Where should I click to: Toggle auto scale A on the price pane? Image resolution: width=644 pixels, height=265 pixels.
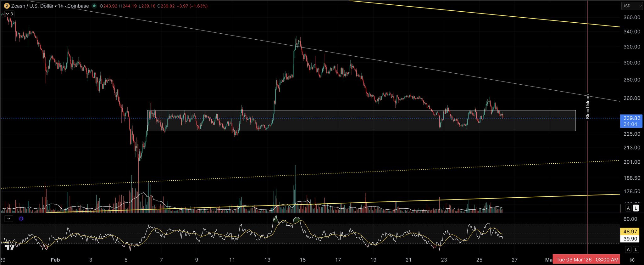628,208
